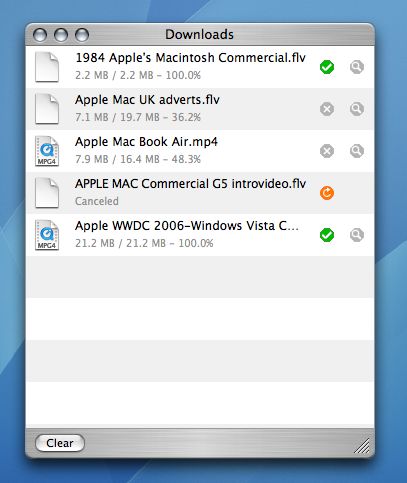Click the blank file icon for 1984 commercial
The image size is (407, 483).
coord(47,67)
